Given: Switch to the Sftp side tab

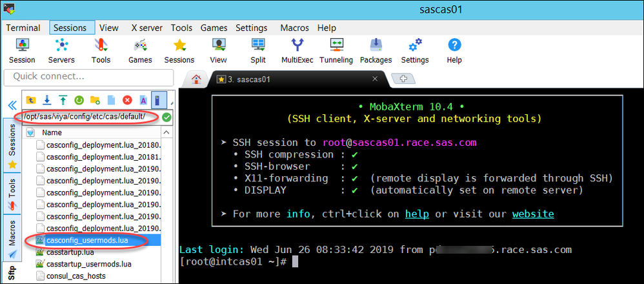Looking at the screenshot, I should (x=12, y=272).
